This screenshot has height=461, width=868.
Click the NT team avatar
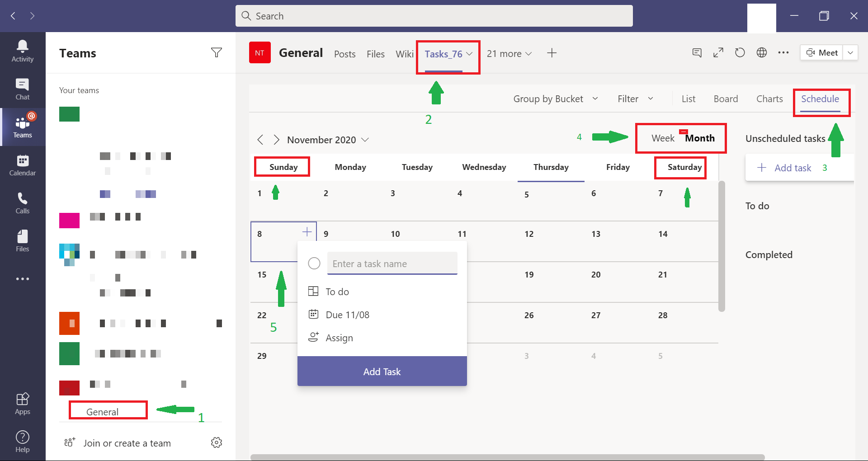click(260, 52)
